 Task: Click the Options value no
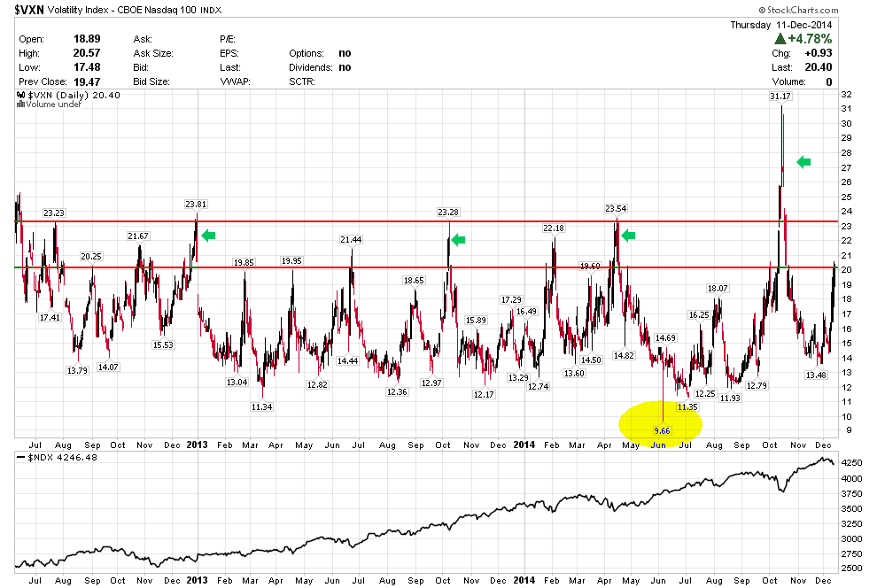[345, 53]
